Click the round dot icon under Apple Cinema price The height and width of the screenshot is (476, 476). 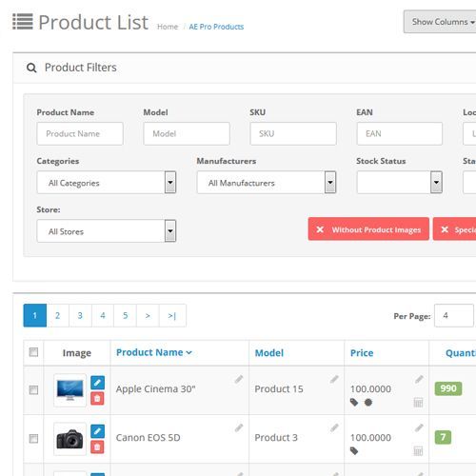tap(368, 403)
